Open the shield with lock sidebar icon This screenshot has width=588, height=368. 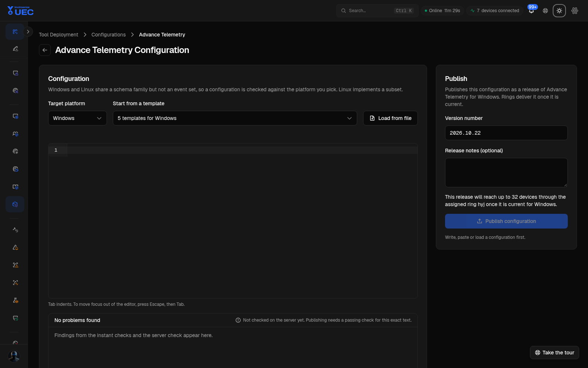click(x=15, y=73)
